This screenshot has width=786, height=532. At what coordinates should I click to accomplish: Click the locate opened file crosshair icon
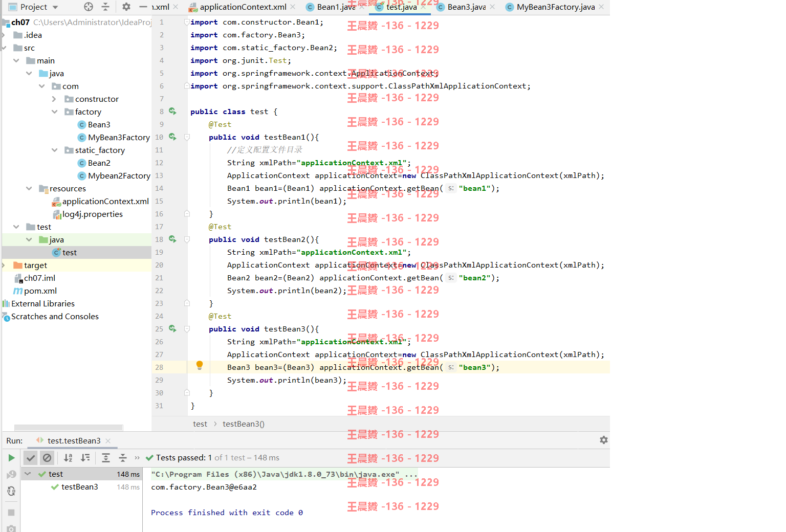click(x=89, y=7)
